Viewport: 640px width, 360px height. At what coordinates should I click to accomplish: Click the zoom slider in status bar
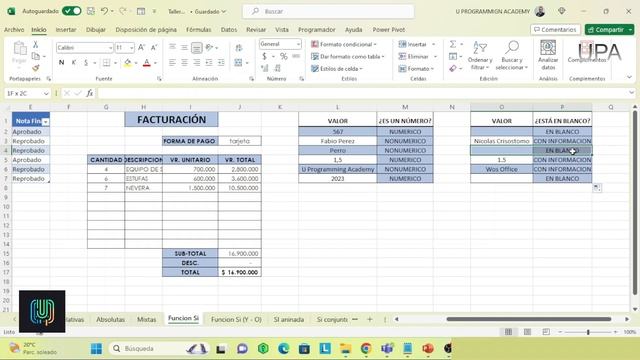coord(588,332)
